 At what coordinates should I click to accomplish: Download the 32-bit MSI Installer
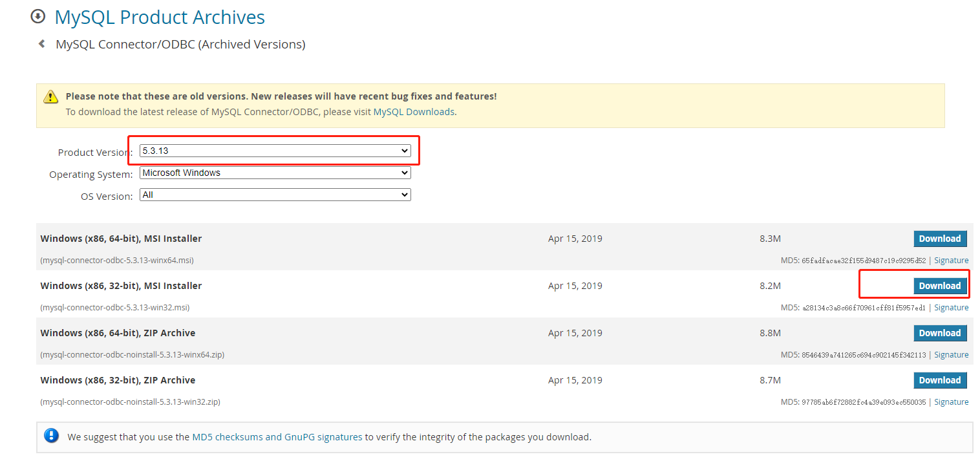pyautogui.click(x=940, y=286)
